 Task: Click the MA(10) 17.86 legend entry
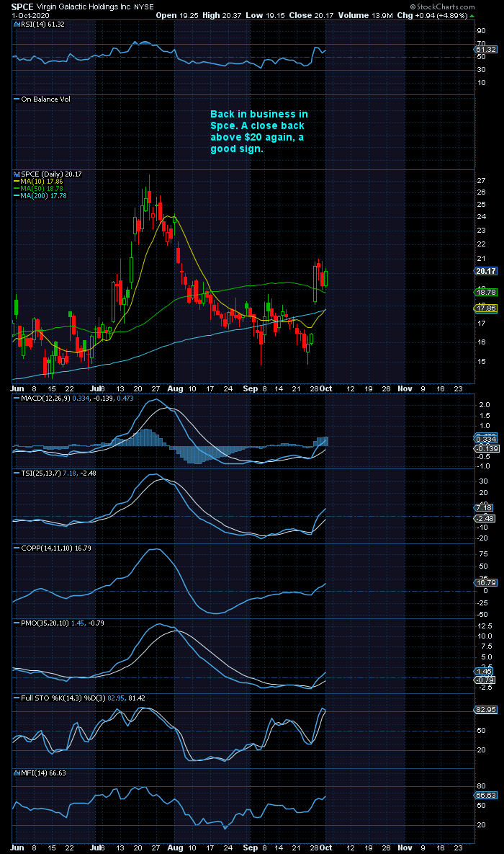pyautogui.click(x=39, y=181)
